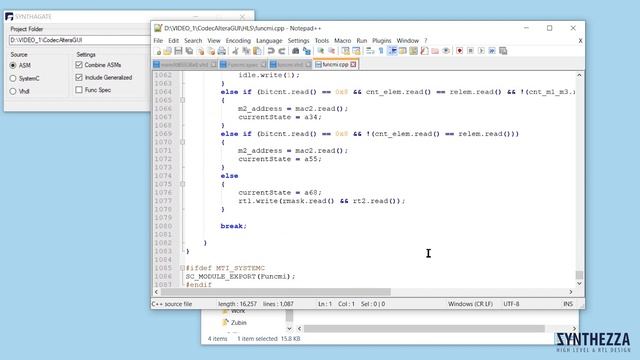Collapse the code block at line 1070
The height and width of the screenshot is (360, 640).
pyautogui.click(x=182, y=142)
